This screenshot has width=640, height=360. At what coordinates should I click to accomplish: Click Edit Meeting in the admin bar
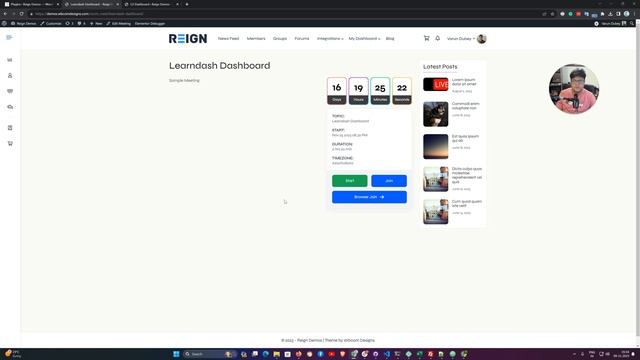pos(119,24)
